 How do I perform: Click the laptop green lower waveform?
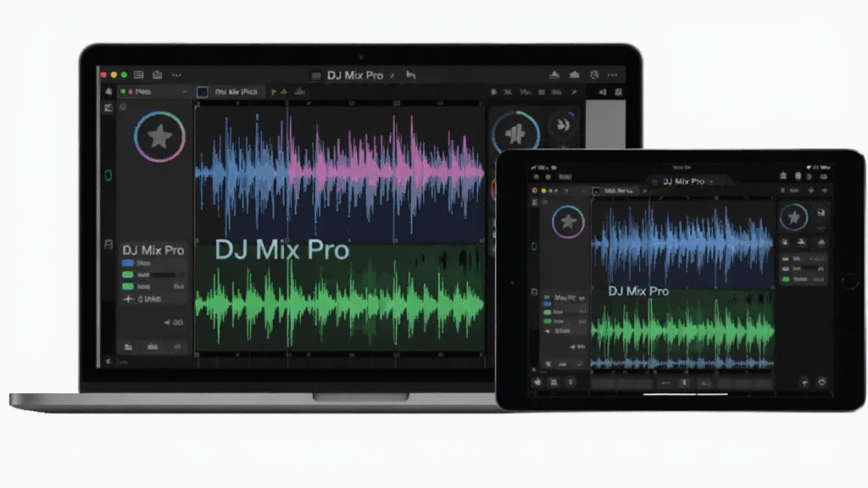click(340, 305)
